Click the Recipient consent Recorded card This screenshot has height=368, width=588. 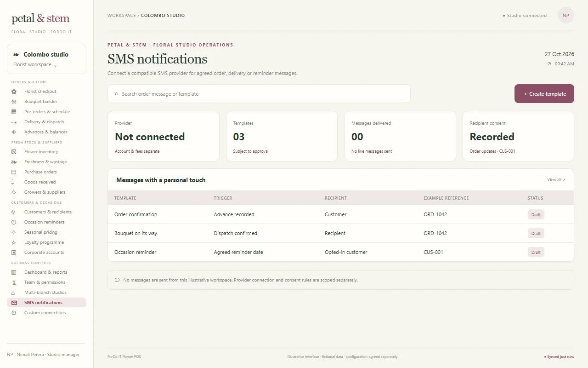pos(518,136)
